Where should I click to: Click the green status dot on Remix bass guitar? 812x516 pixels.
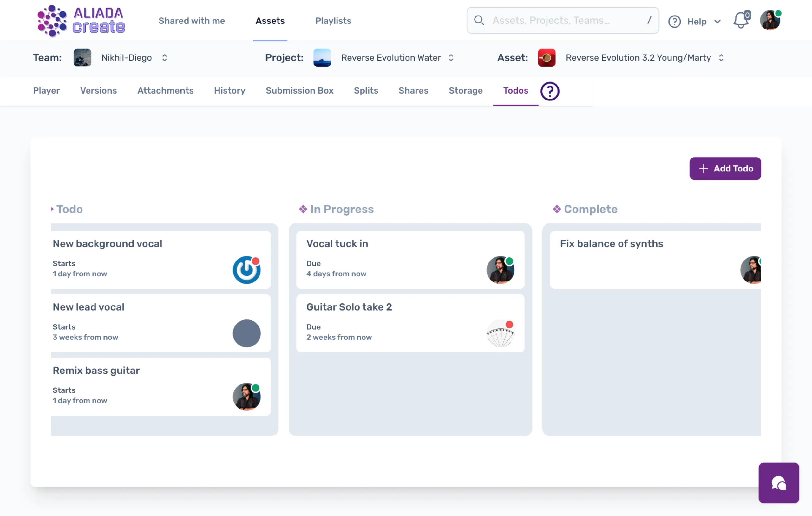(x=255, y=388)
